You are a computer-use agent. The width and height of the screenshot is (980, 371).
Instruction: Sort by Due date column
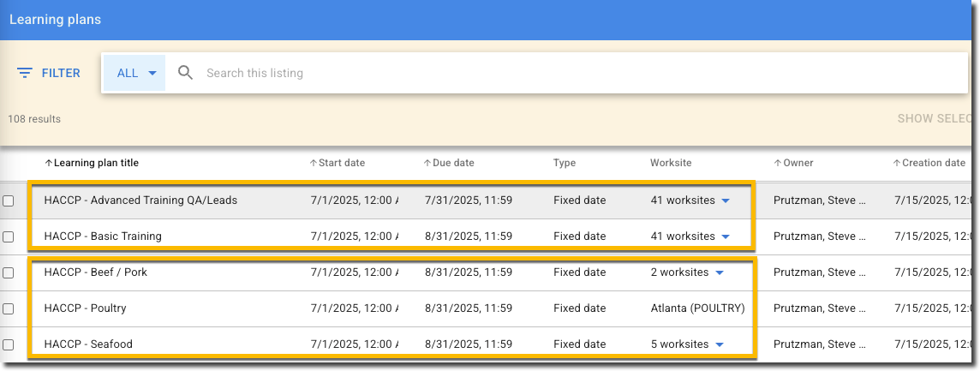point(449,163)
